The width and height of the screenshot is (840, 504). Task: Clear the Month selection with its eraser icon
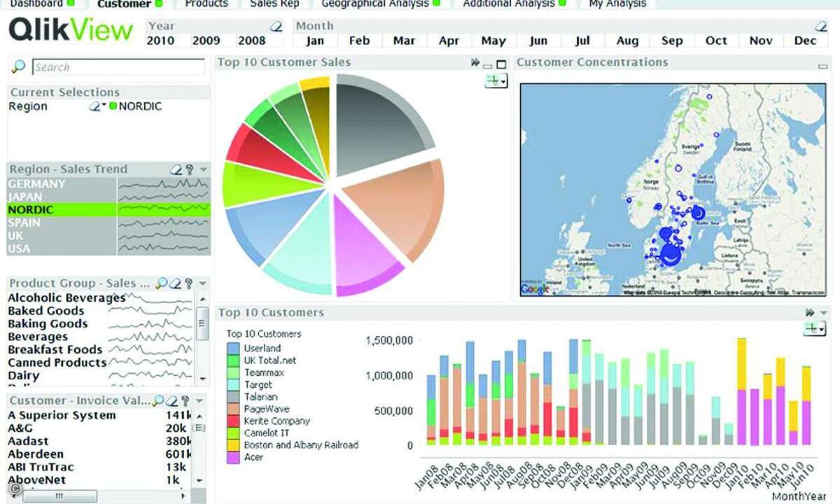coord(821,26)
